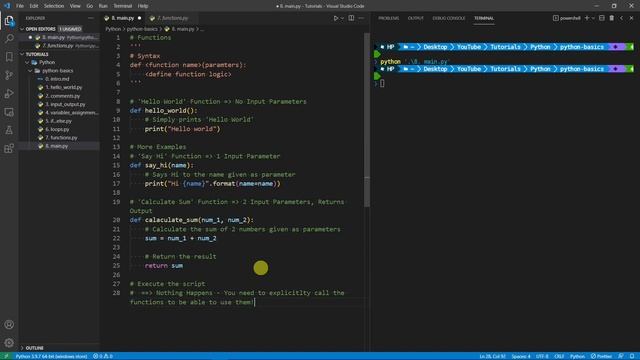The width and height of the screenshot is (640, 360).
Task: Open the launch profile dropdown beside new terminal
Action: [x=593, y=18]
